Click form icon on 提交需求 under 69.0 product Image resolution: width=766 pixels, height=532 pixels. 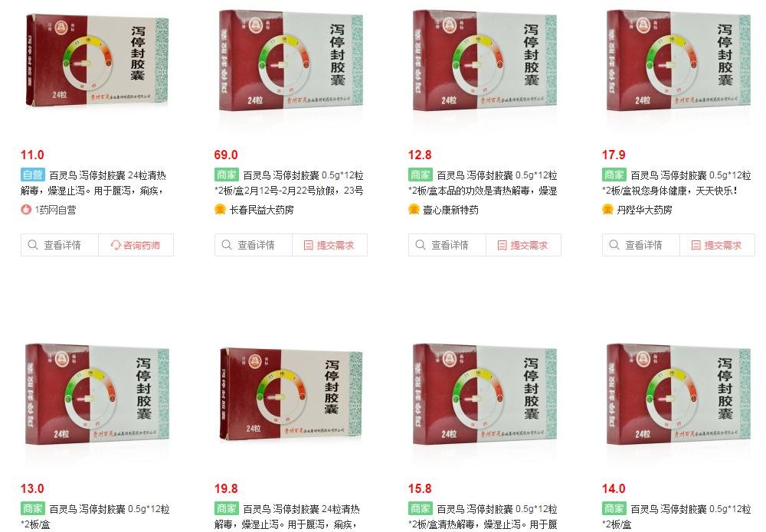coord(308,245)
